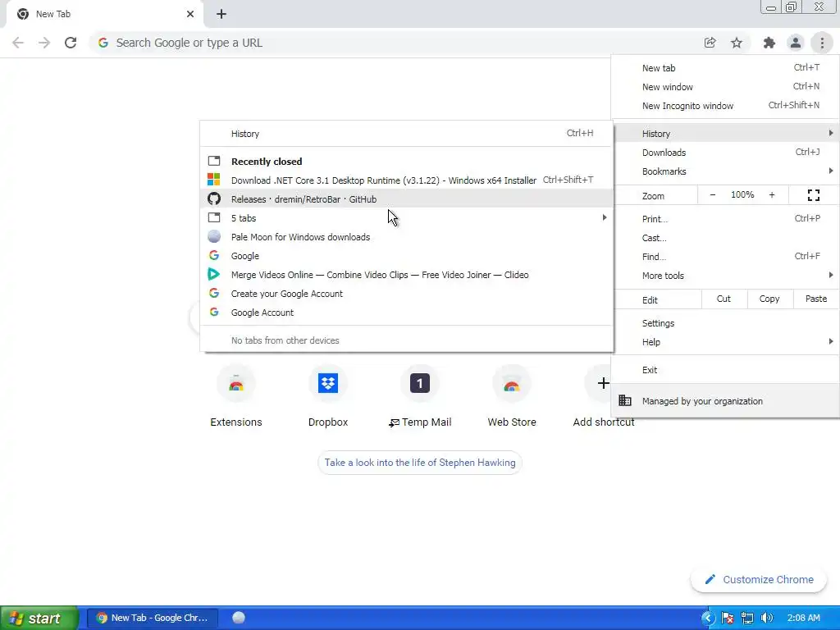Click the address bar search field
Image resolution: width=840 pixels, height=630 pixels.
pyautogui.click(x=396, y=43)
